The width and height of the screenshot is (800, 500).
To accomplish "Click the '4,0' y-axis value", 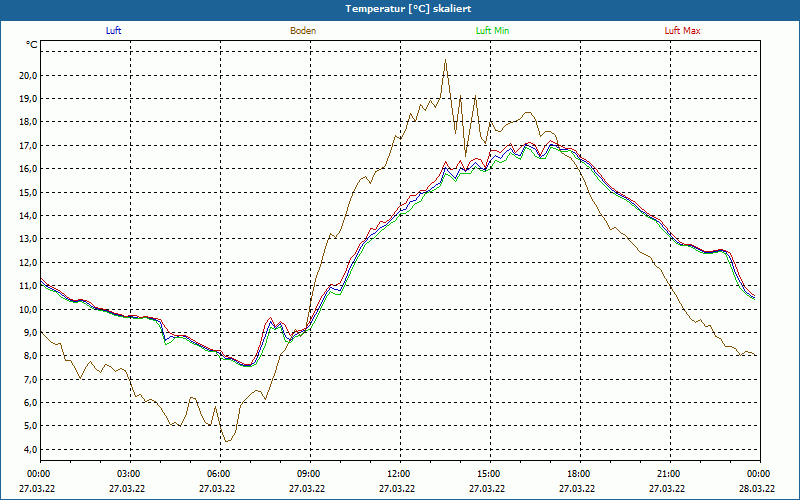I will click(x=30, y=449).
